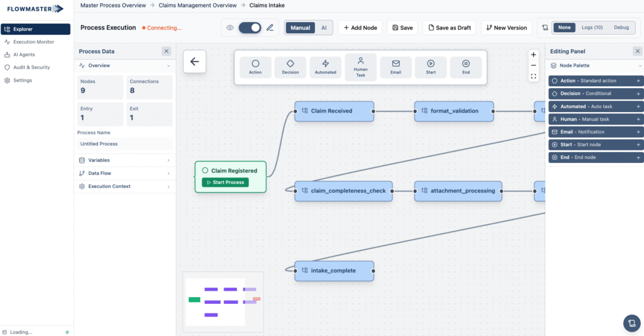This screenshot has width=644, height=336.
Task: Click the canvas back arrow button
Action: tap(194, 62)
